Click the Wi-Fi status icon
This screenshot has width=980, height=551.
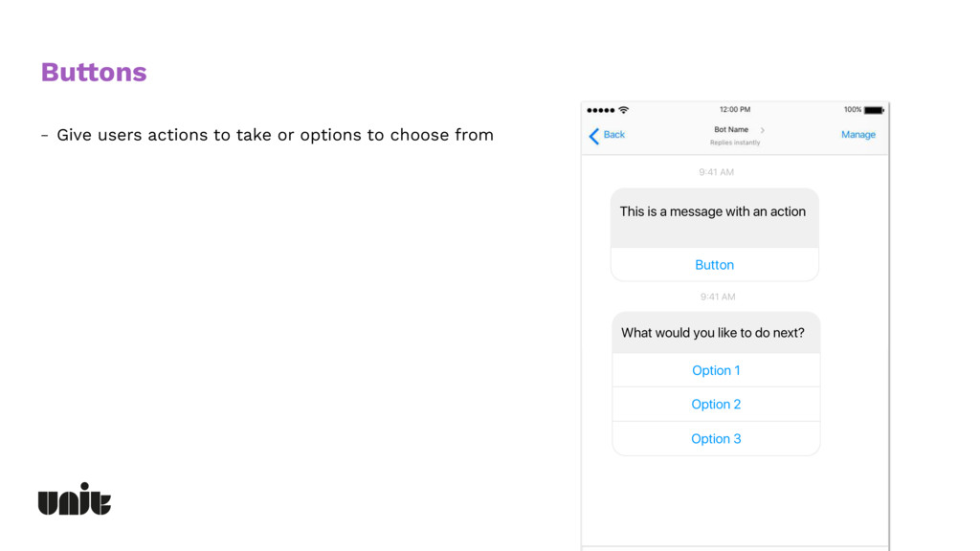pos(623,110)
